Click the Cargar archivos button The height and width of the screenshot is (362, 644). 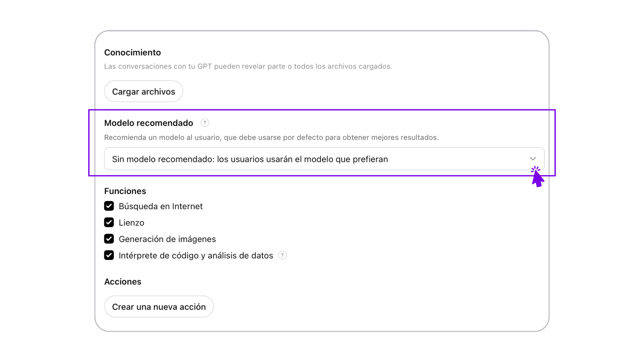144,92
